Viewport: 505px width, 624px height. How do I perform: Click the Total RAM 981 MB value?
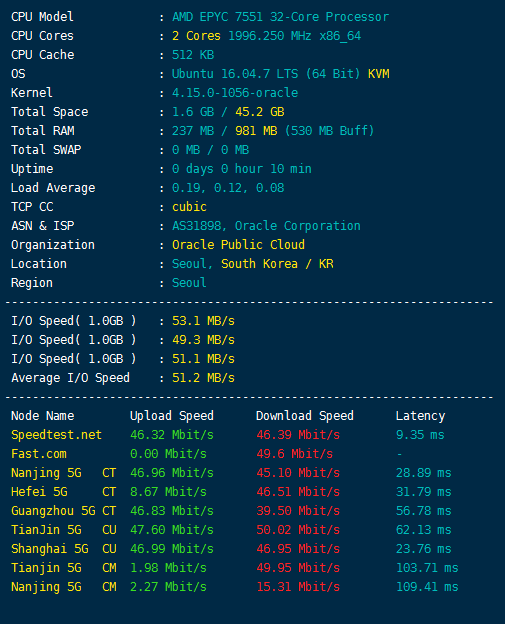tap(256, 131)
